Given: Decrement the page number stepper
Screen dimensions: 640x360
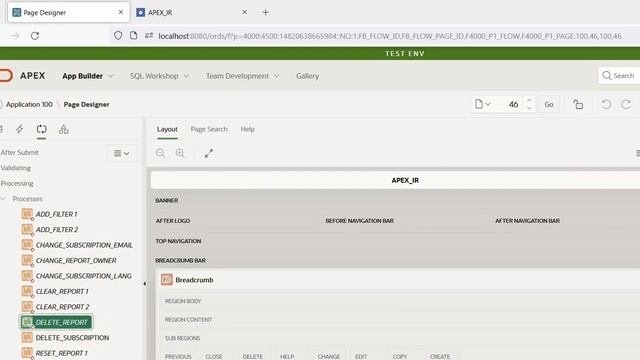Looking at the screenshot, I should pos(529,109).
